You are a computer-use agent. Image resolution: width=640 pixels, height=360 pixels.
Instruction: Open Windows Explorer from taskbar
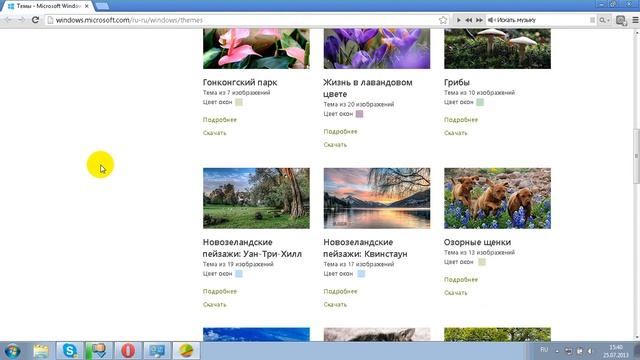point(41,351)
